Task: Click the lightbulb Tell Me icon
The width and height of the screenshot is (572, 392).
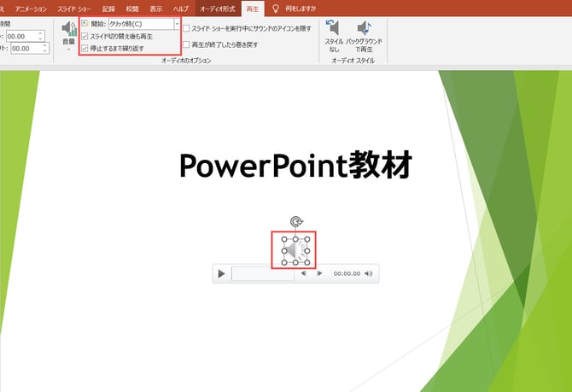Action: (x=276, y=8)
